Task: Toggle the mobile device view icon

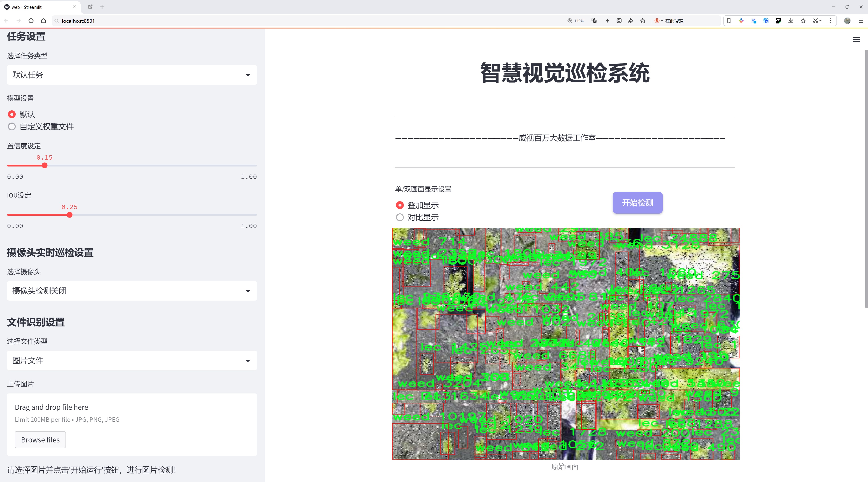Action: click(x=729, y=21)
